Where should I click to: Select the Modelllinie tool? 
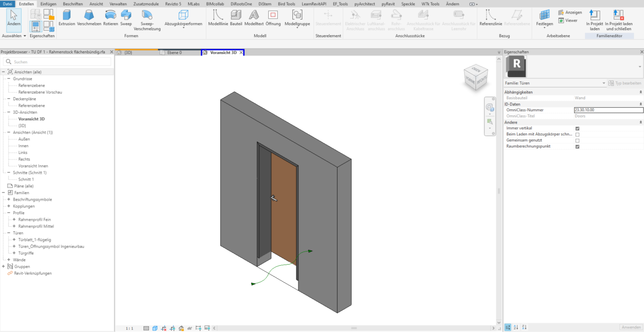click(x=218, y=19)
